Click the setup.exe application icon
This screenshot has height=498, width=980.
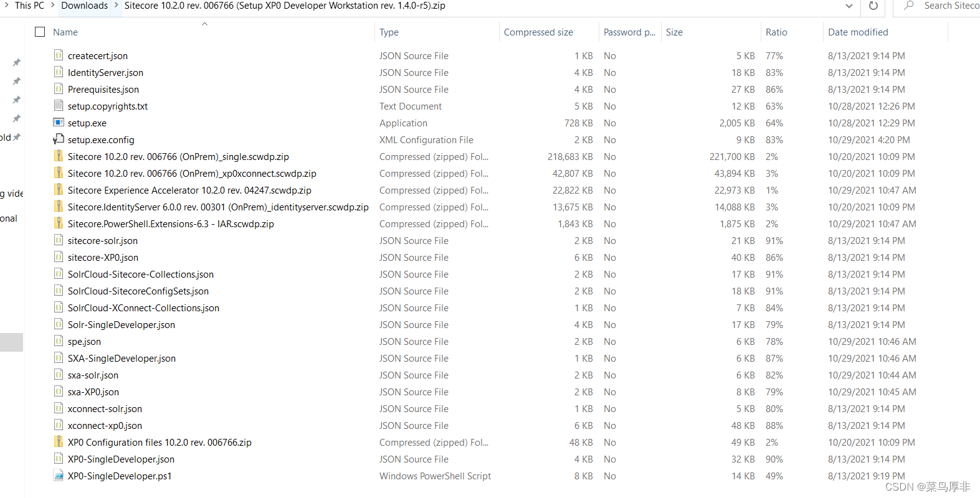click(59, 122)
